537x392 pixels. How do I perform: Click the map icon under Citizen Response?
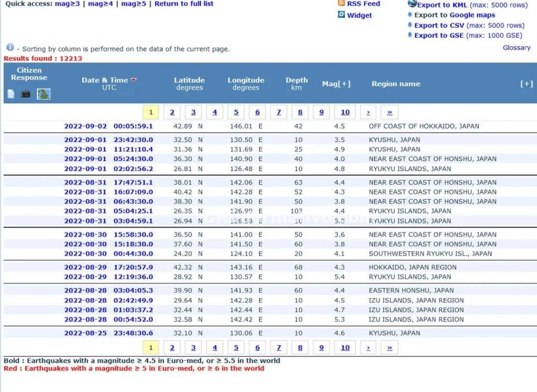click(44, 94)
